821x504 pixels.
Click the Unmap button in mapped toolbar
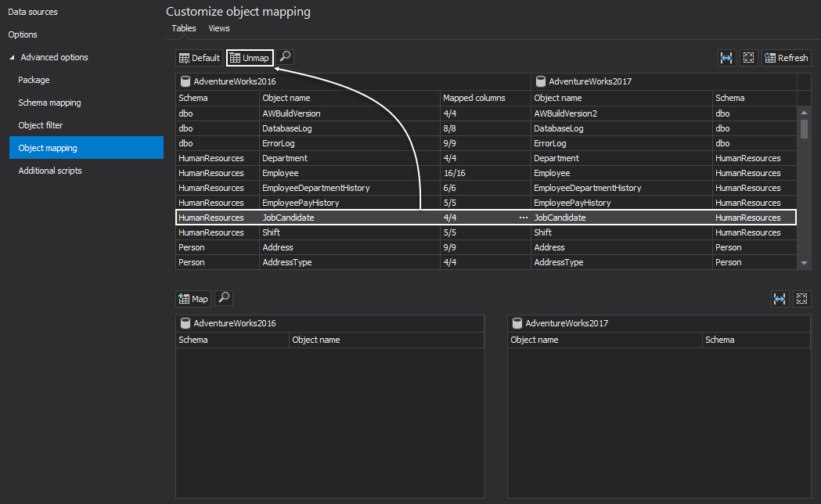click(249, 58)
